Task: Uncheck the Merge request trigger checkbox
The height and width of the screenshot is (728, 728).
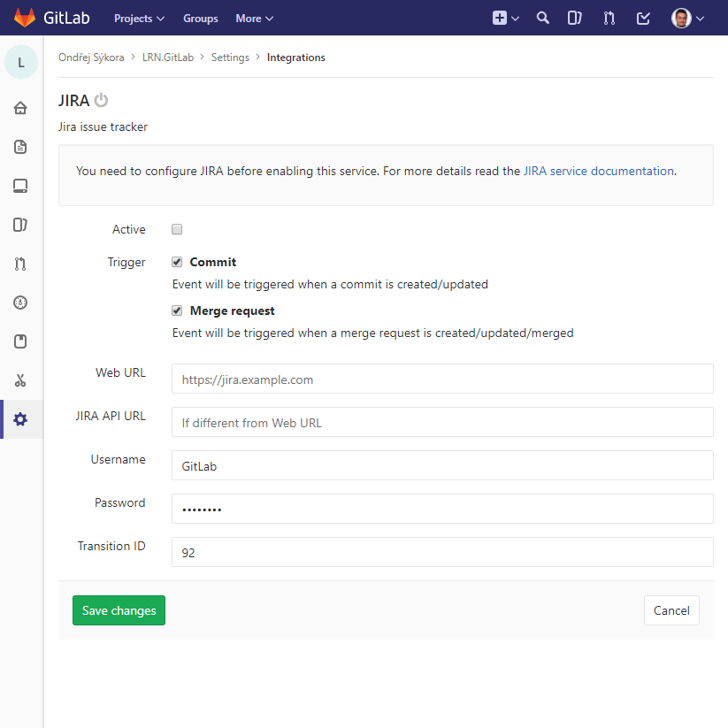Action: coord(177,310)
